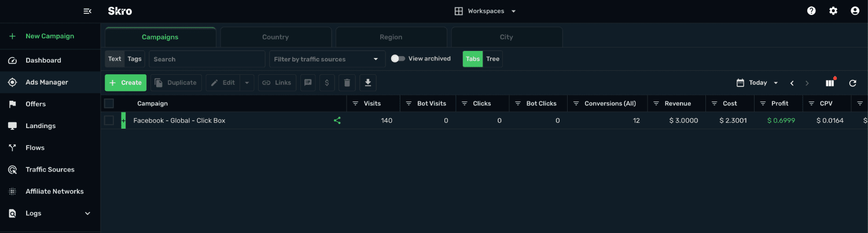
Task: Click the Facebook - Global - Click Box campaign name
Action: click(179, 121)
